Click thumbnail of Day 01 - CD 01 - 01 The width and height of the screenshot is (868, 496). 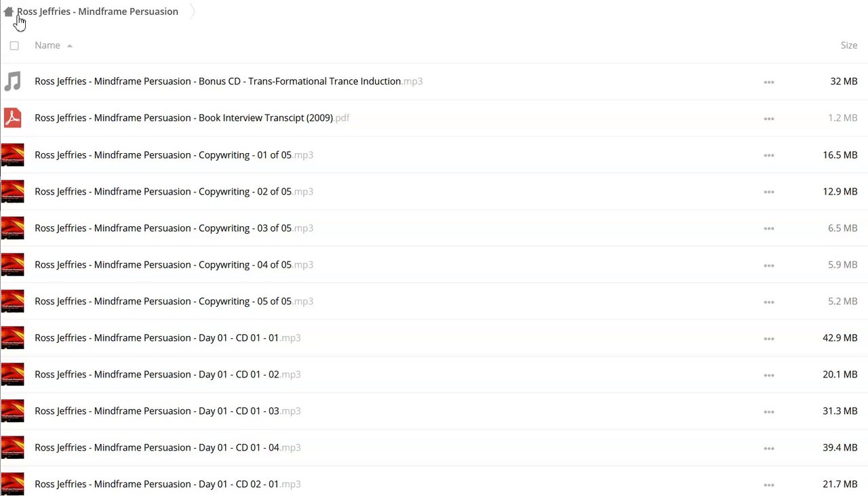coord(13,337)
